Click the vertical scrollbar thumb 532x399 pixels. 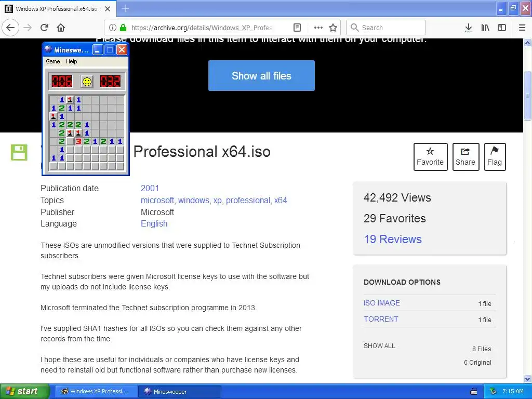pos(527,96)
